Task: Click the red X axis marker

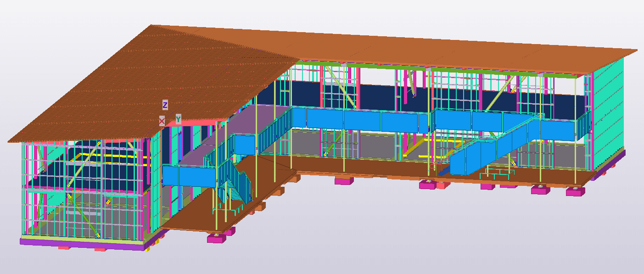Action: (x=162, y=121)
